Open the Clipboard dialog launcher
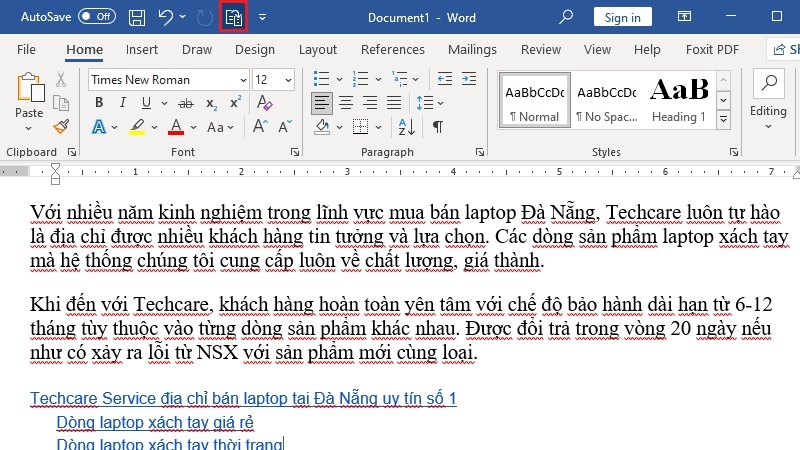Image resolution: width=800 pixels, height=450 pixels. pos(72,152)
